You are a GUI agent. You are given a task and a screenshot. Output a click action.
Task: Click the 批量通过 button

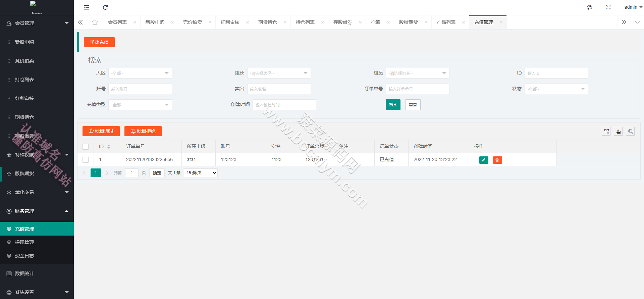click(101, 131)
